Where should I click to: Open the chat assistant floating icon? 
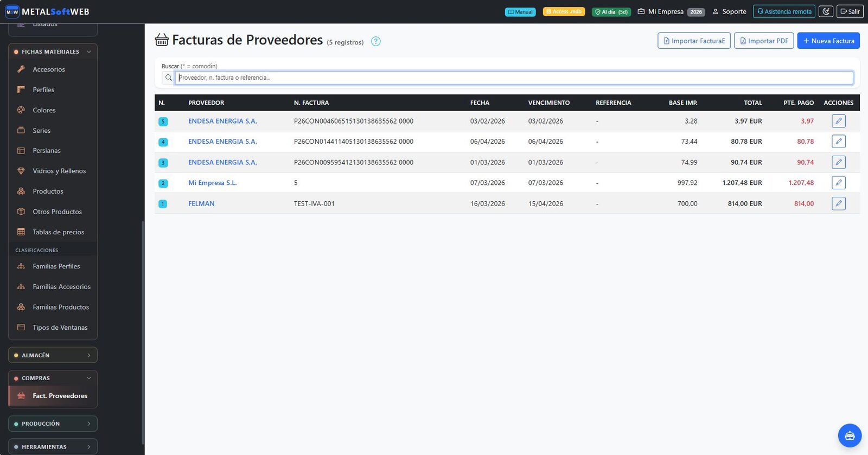[850, 435]
